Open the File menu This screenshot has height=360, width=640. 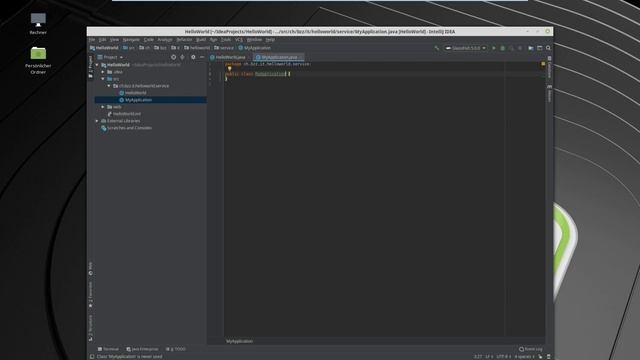[x=92, y=40]
